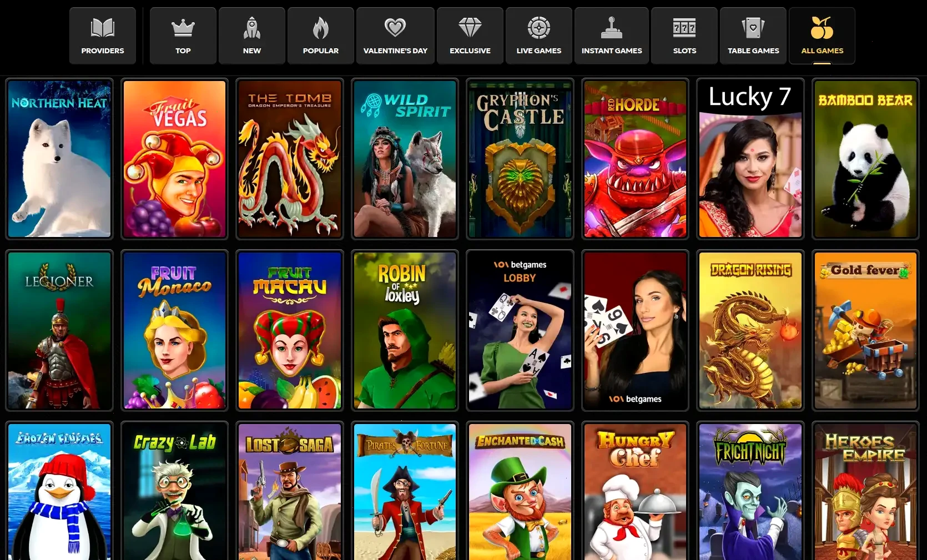The height and width of the screenshot is (560, 927).
Task: Open the Providers category
Action: pyautogui.click(x=102, y=36)
